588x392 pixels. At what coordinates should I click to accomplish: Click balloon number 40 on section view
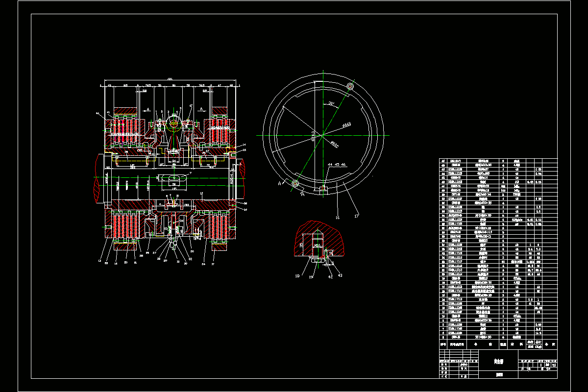click(98, 113)
